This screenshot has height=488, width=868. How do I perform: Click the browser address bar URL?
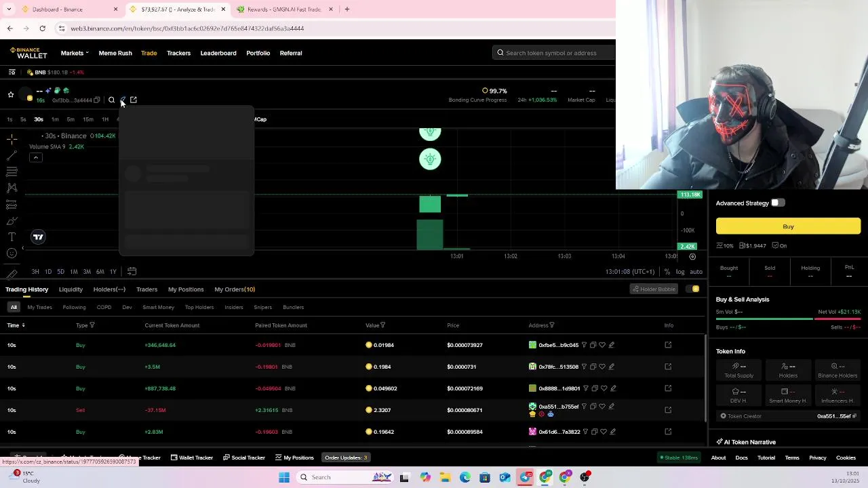click(187, 28)
